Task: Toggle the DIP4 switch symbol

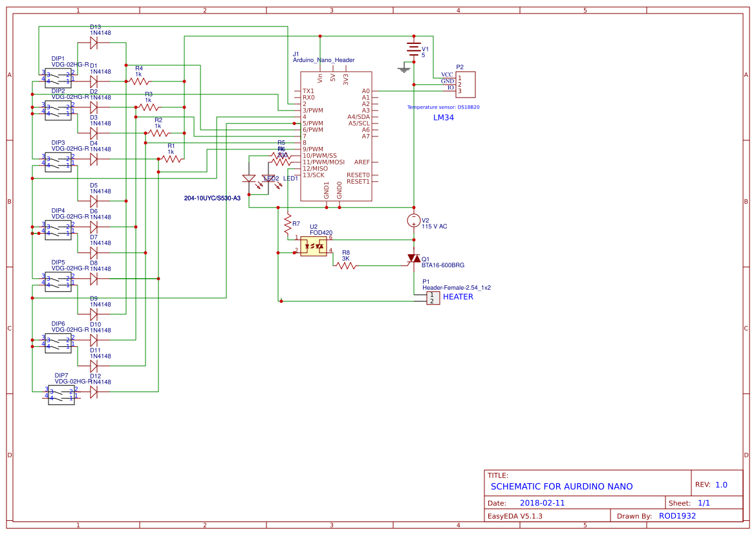Action: (58, 230)
